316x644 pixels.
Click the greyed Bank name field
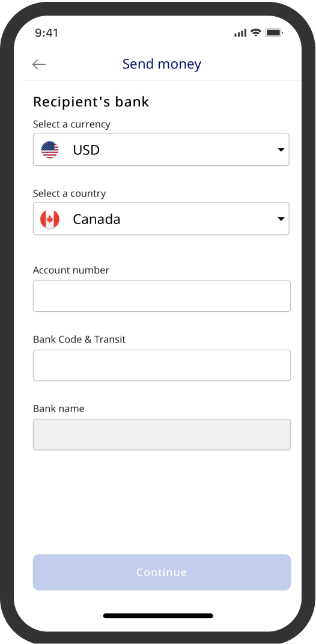point(162,434)
